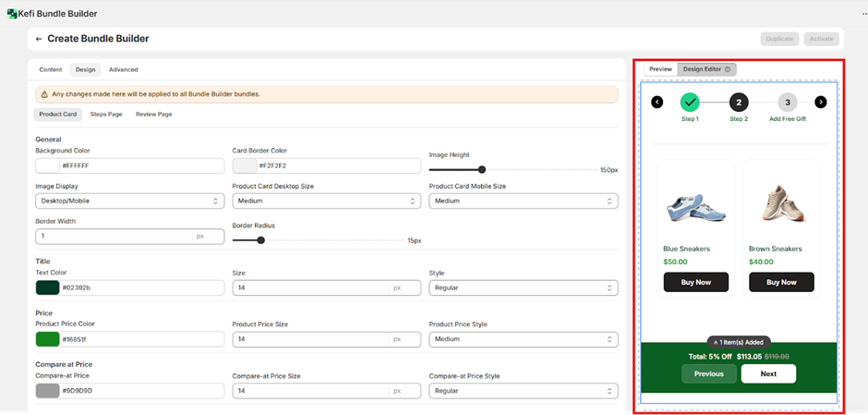Click the left arrow in preview stepper
The image size is (868, 415).
point(657,102)
